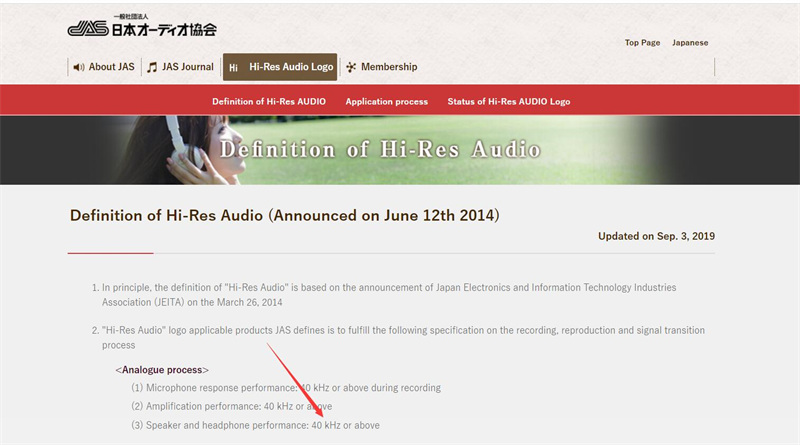Click the Membership people icon
The height and width of the screenshot is (445, 800).
pyautogui.click(x=351, y=67)
